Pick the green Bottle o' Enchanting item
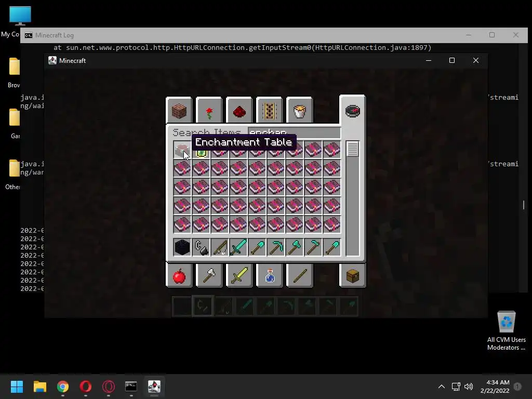532x399 pixels. pyautogui.click(x=201, y=153)
